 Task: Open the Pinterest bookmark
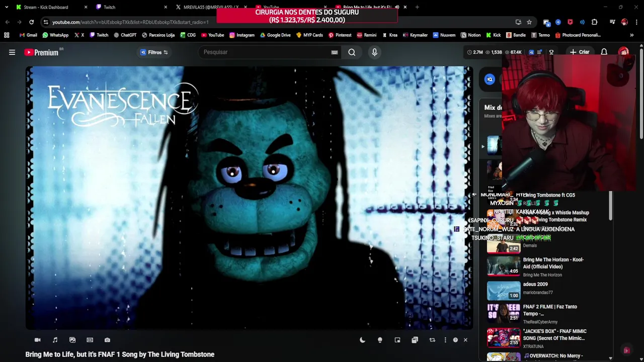[340, 35]
